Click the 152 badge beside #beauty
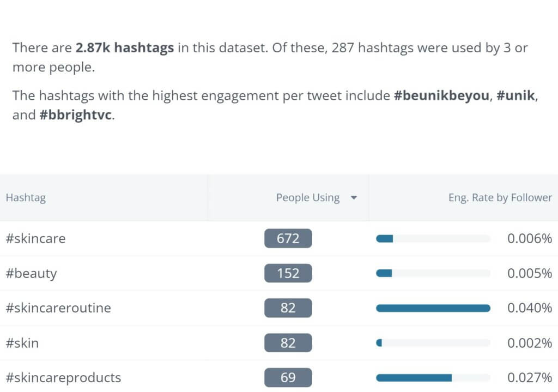The width and height of the screenshot is (558, 392). (288, 273)
